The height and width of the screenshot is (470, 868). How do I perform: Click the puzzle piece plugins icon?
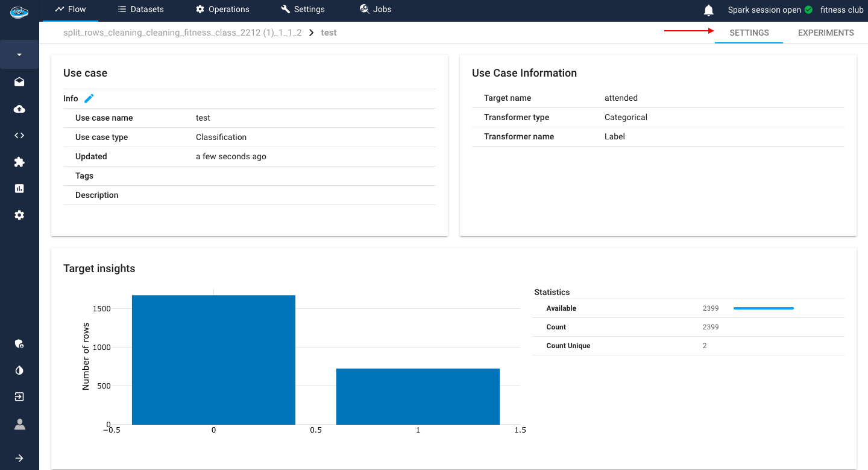click(19, 162)
